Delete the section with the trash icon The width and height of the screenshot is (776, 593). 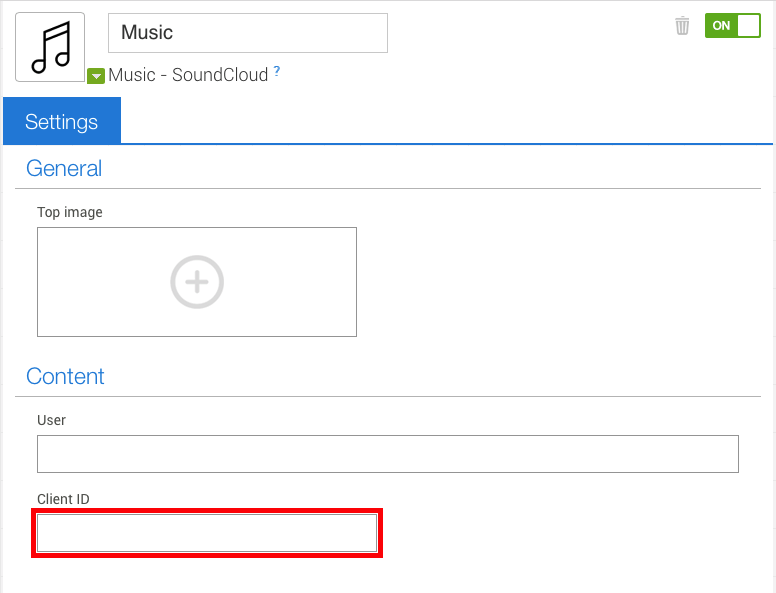click(682, 26)
